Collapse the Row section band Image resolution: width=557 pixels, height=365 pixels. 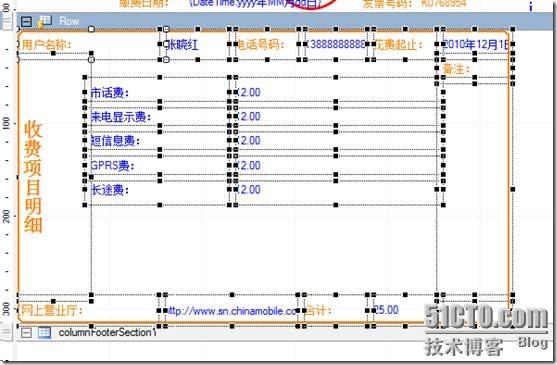[26, 21]
